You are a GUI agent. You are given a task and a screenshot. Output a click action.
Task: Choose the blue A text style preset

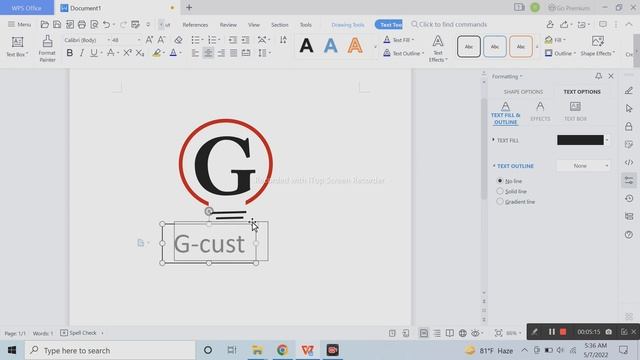point(331,46)
